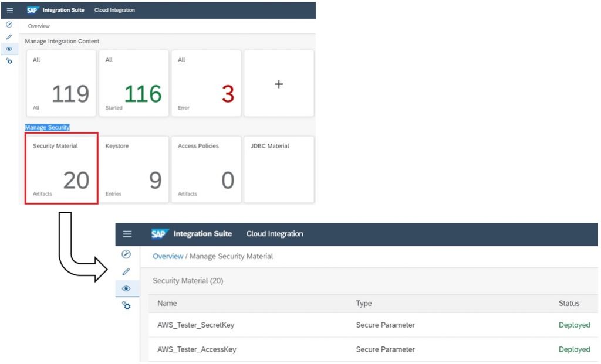The height and width of the screenshot is (364, 601).
Task: Sort by Type column header
Action: coord(364,303)
